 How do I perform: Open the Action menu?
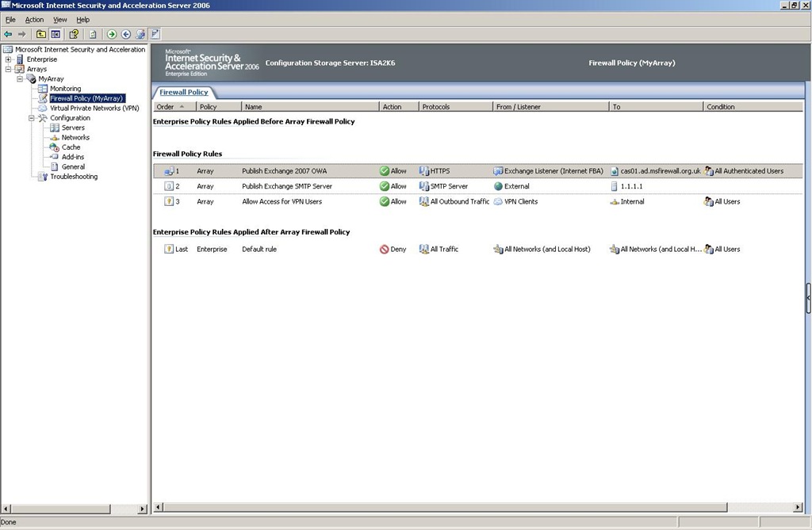[x=34, y=20]
